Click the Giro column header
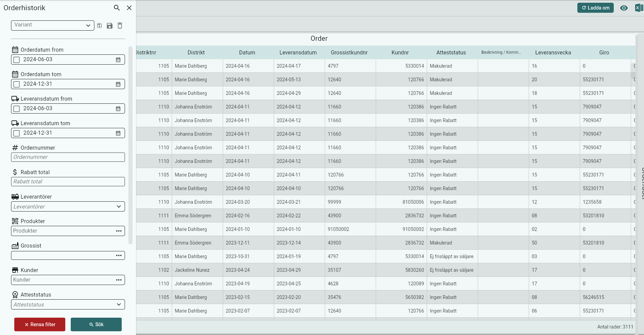644x335 pixels. click(604, 52)
